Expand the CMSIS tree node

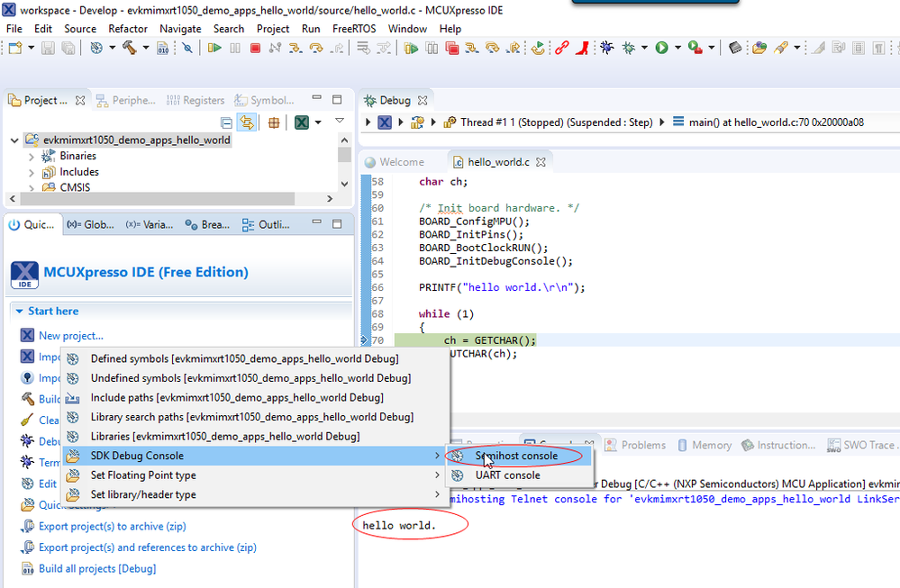pos(32,187)
